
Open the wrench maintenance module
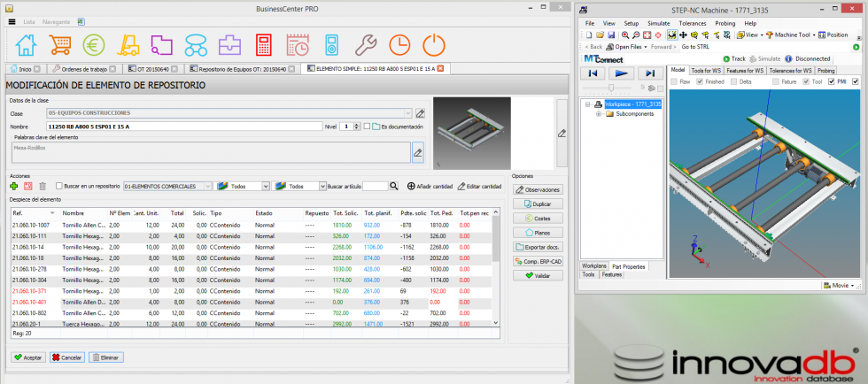365,45
